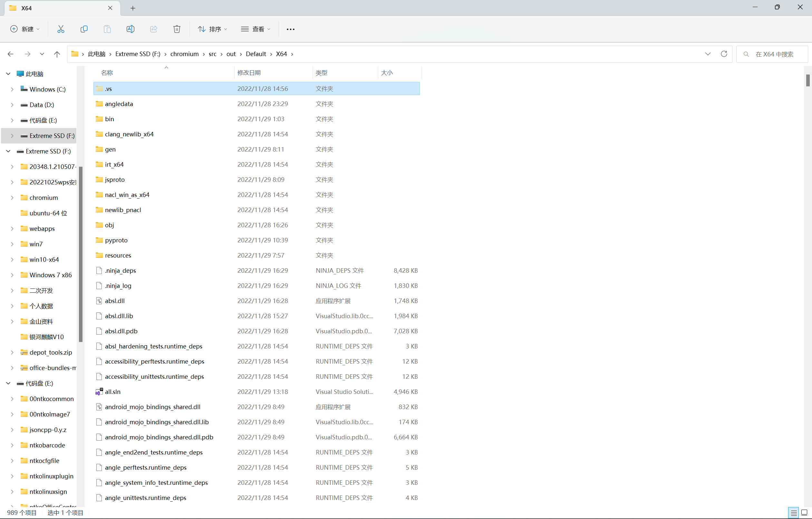Click Default in the address breadcrumb
Screen dimensions: 812x519
click(256, 54)
